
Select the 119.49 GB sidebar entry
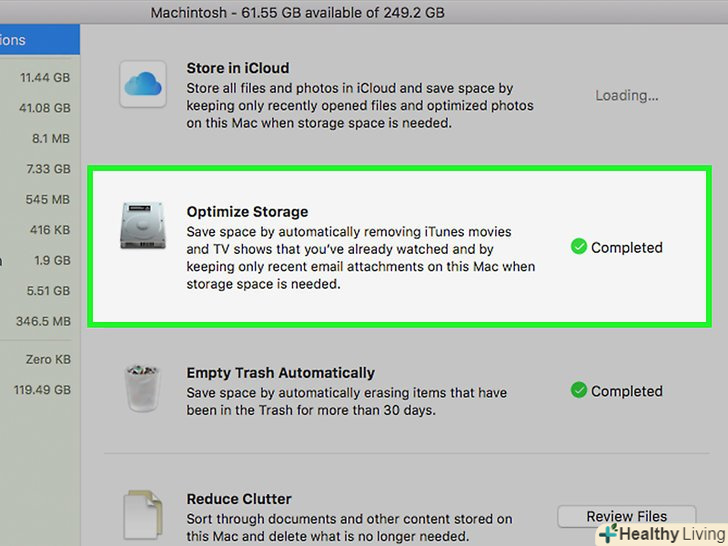pos(40,390)
